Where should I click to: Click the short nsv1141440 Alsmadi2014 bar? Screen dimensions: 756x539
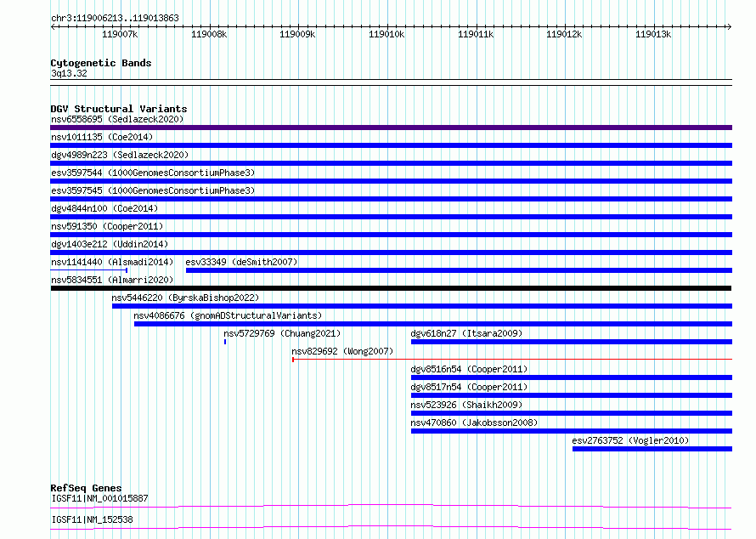88,270
